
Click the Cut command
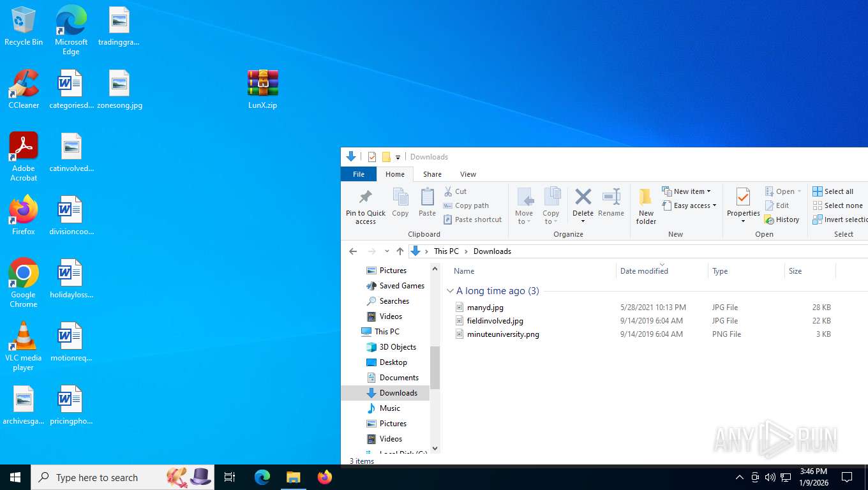coord(455,191)
